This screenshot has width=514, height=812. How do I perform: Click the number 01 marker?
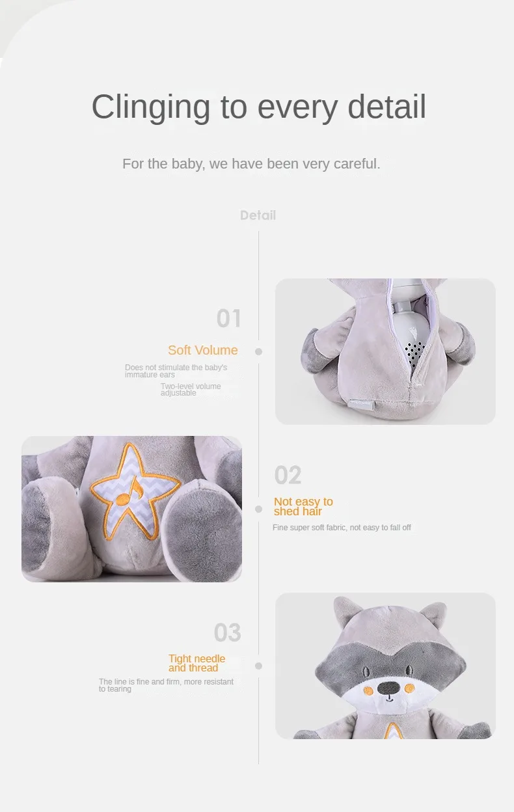pos(229,319)
